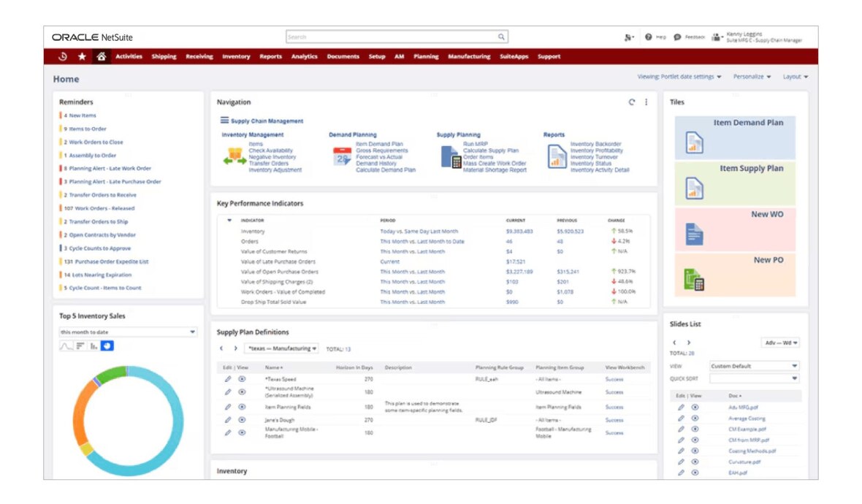Open the Personalize dropdown
This screenshot has height=504, width=862.
pos(752,77)
